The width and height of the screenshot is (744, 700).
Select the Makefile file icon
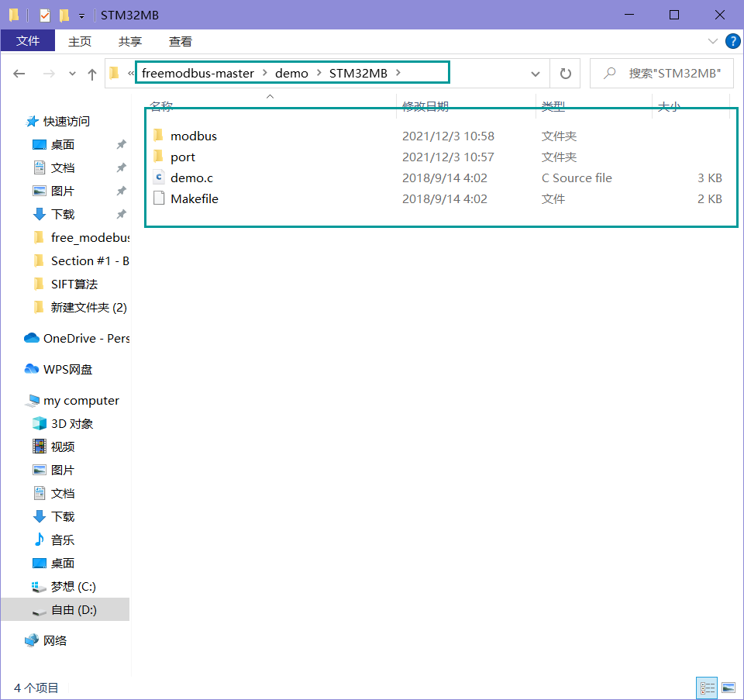coord(158,198)
